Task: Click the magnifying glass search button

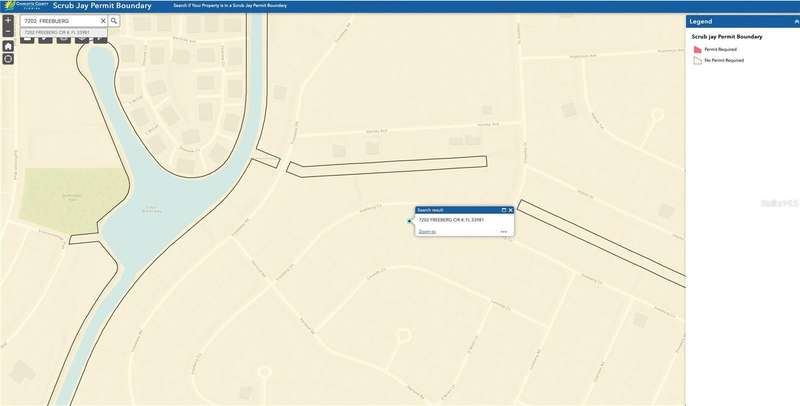Action: coord(114,20)
